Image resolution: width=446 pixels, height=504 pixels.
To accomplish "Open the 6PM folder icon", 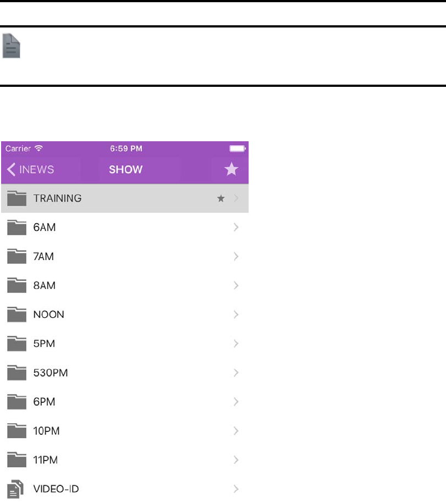I will (x=16, y=401).
